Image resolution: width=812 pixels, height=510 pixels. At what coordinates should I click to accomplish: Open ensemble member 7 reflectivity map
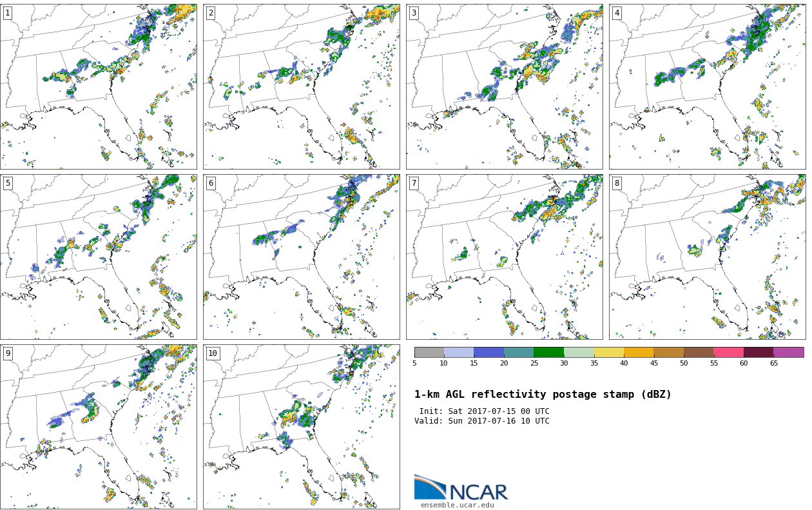click(505, 257)
